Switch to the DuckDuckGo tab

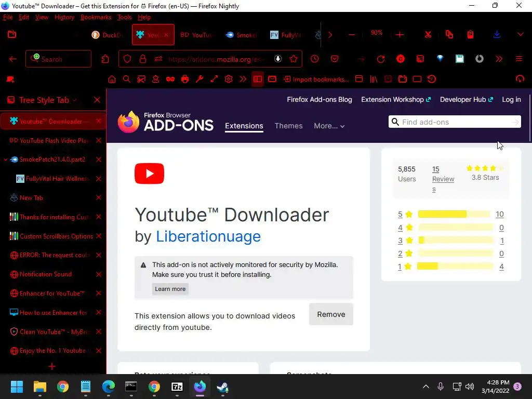point(106,35)
